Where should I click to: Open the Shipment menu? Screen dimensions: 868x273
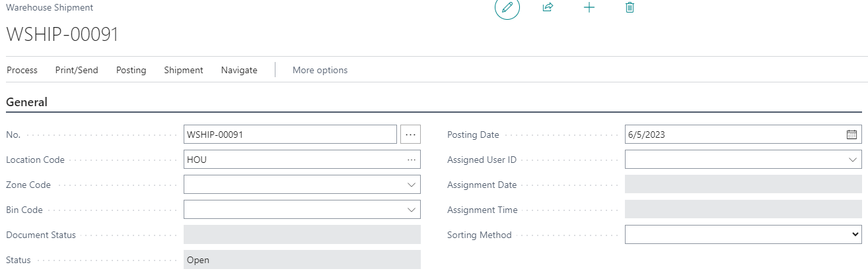click(184, 70)
